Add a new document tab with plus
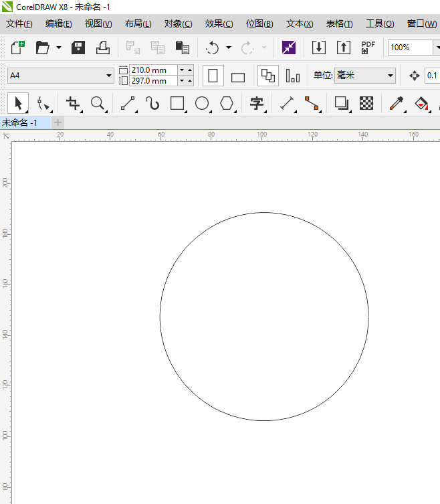The width and height of the screenshot is (440, 504). tap(58, 122)
